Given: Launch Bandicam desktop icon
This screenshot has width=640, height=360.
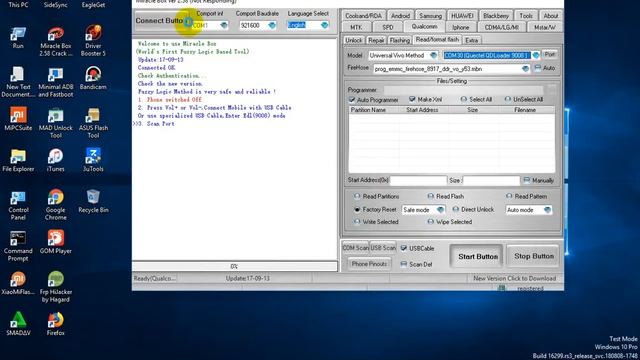Looking at the screenshot, I should [x=93, y=78].
